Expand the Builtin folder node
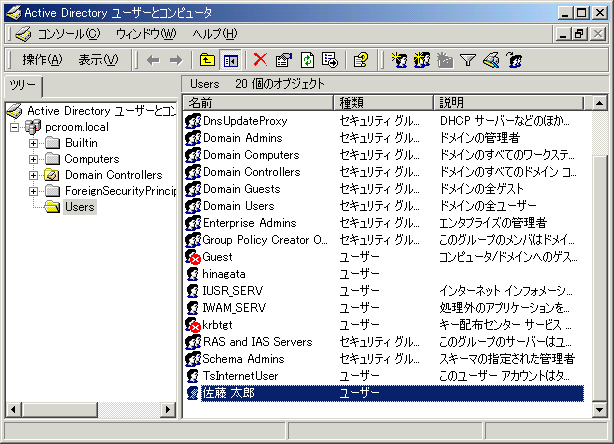The height and width of the screenshot is (444, 614). point(33,143)
